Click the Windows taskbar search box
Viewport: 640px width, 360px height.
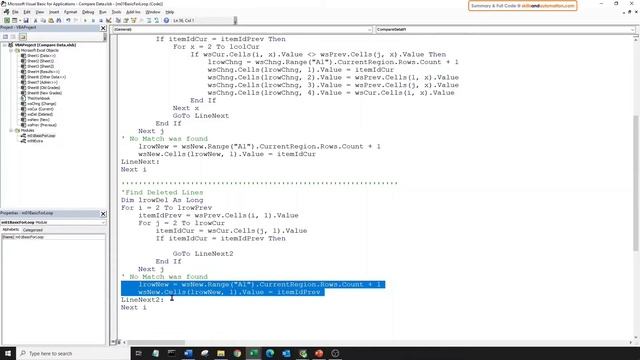point(73,353)
